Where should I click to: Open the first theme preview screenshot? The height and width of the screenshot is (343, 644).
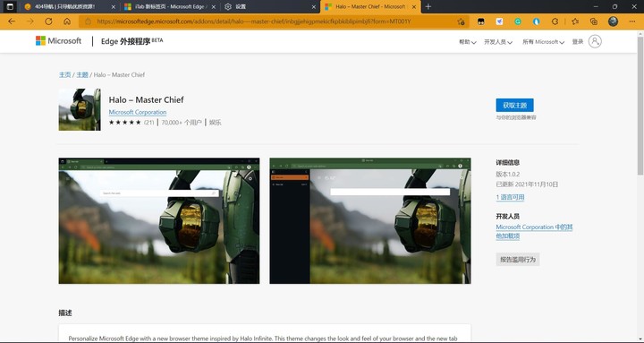(x=159, y=221)
